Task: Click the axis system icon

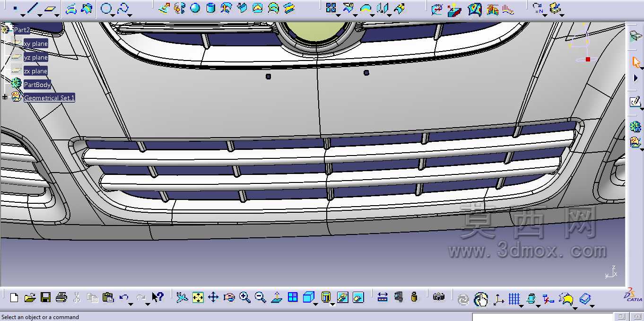Action: point(498,299)
